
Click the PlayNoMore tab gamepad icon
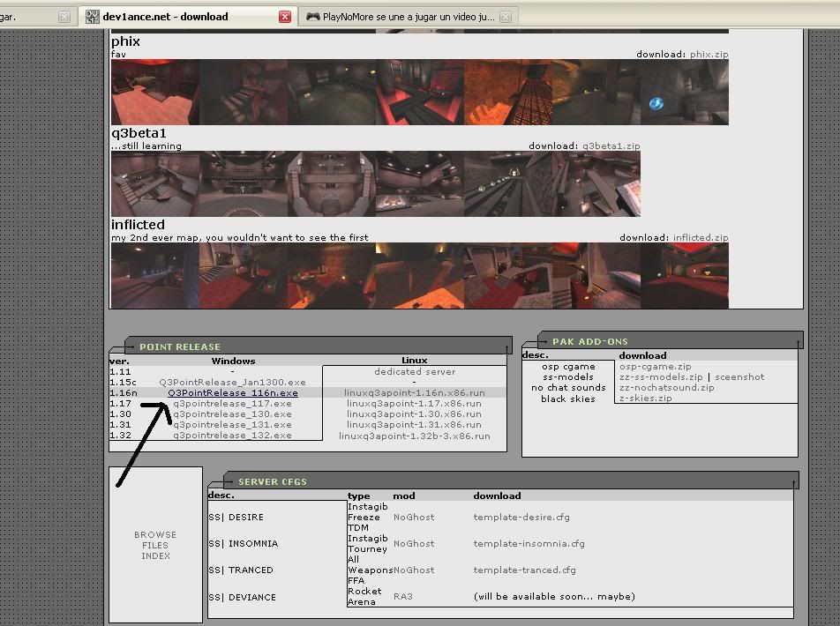pos(313,17)
